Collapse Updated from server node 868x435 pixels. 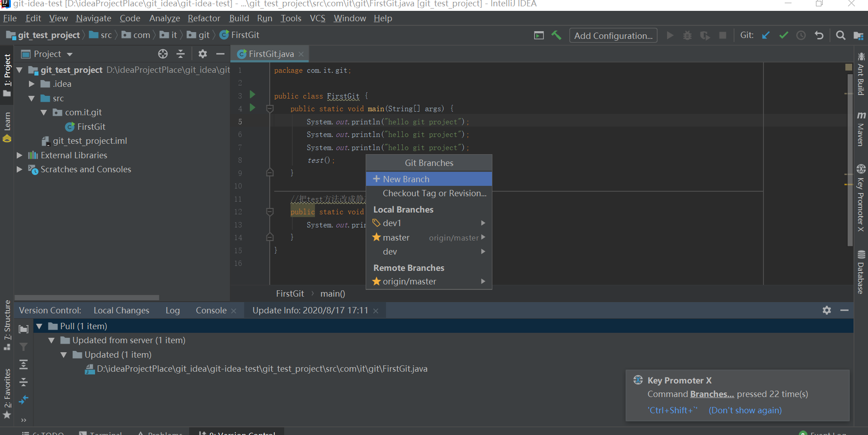coord(52,340)
